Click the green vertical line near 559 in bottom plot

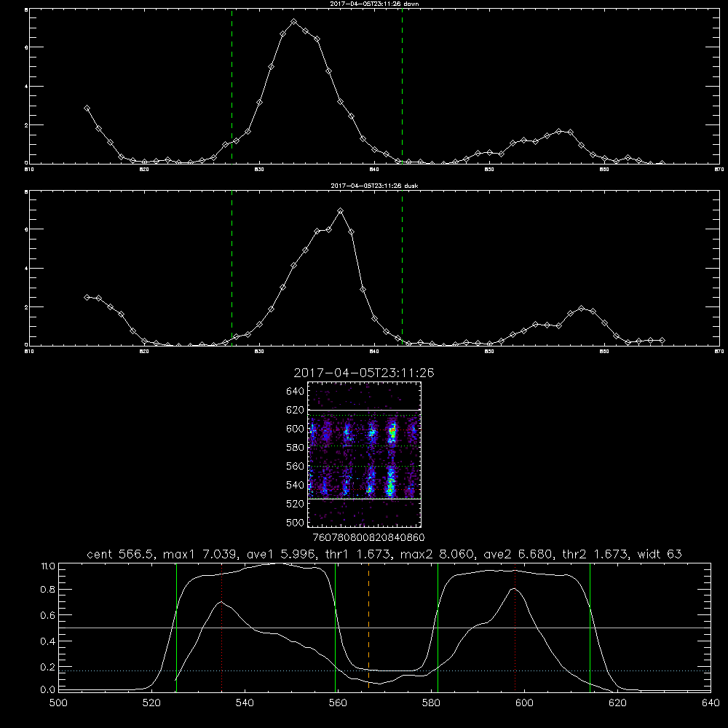pos(335,627)
